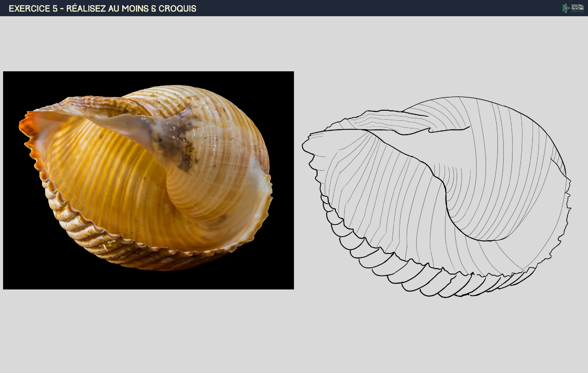The image size is (588, 373).
Task: Click the Digital Painting School stylus icon
Action: [565, 8]
